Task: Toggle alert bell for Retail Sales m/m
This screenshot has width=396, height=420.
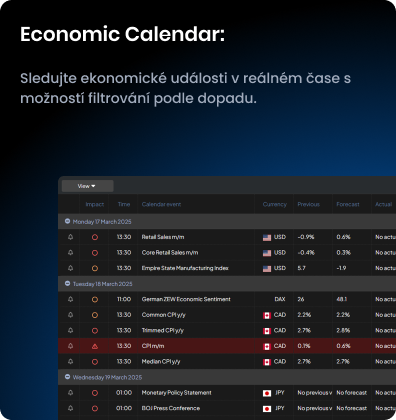Action: pyautogui.click(x=70, y=237)
